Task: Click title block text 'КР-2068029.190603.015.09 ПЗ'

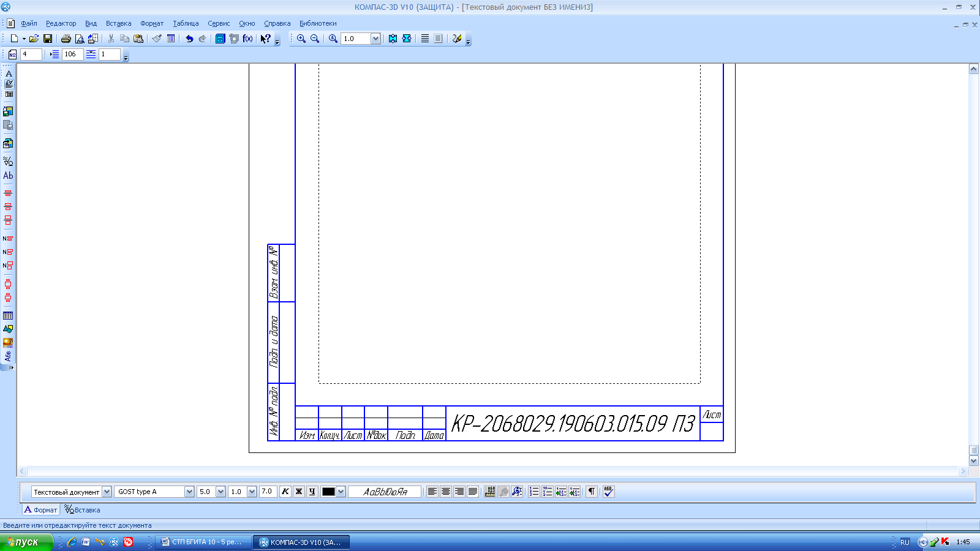Action: pos(573,424)
